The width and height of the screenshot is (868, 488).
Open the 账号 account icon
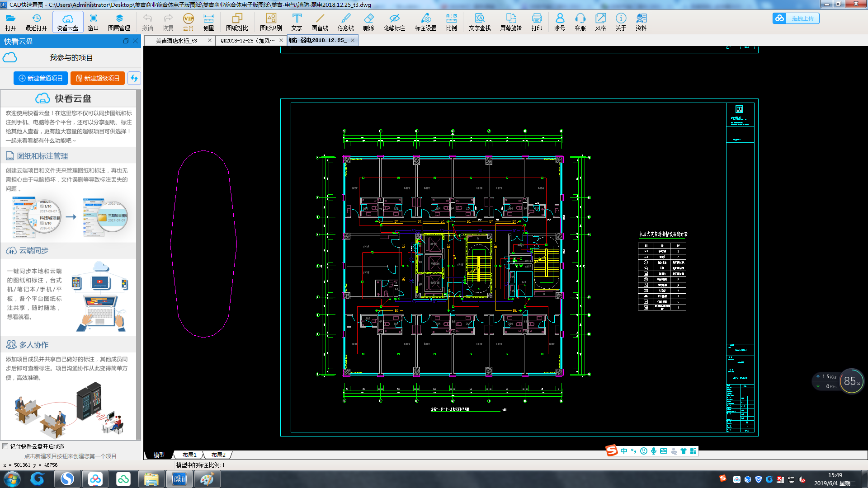[560, 22]
